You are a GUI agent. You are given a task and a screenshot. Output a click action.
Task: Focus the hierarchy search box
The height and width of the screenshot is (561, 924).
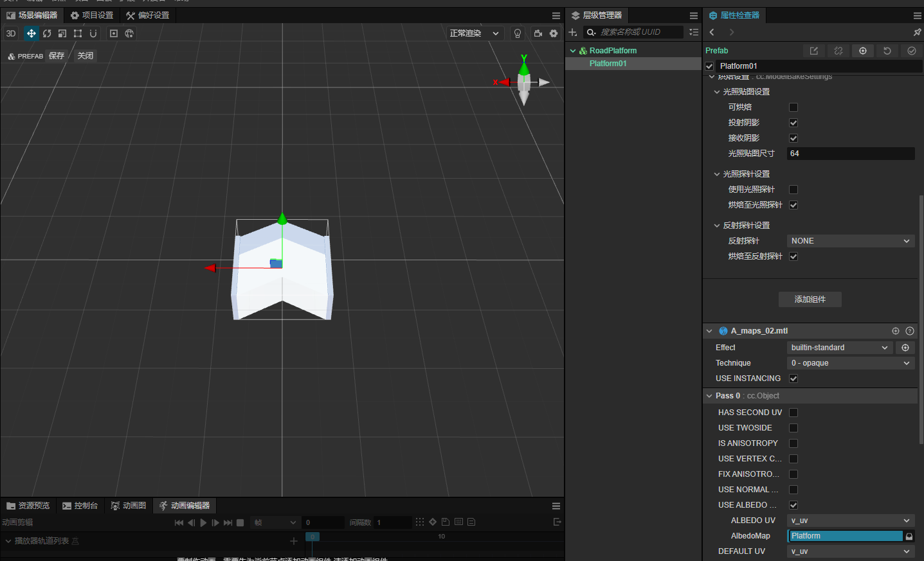coord(633,32)
